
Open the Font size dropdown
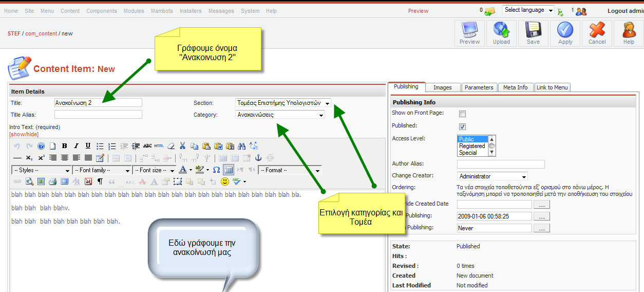(154, 170)
